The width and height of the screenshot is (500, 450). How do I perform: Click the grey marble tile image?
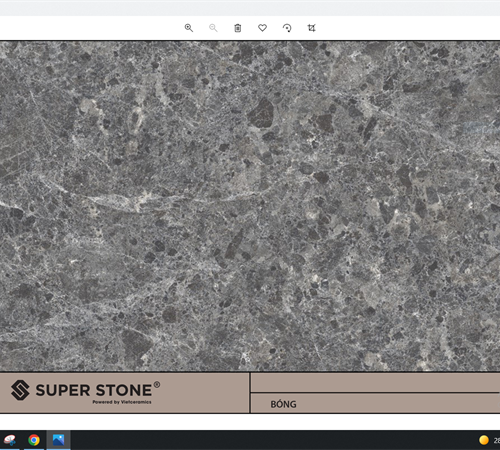(x=250, y=206)
